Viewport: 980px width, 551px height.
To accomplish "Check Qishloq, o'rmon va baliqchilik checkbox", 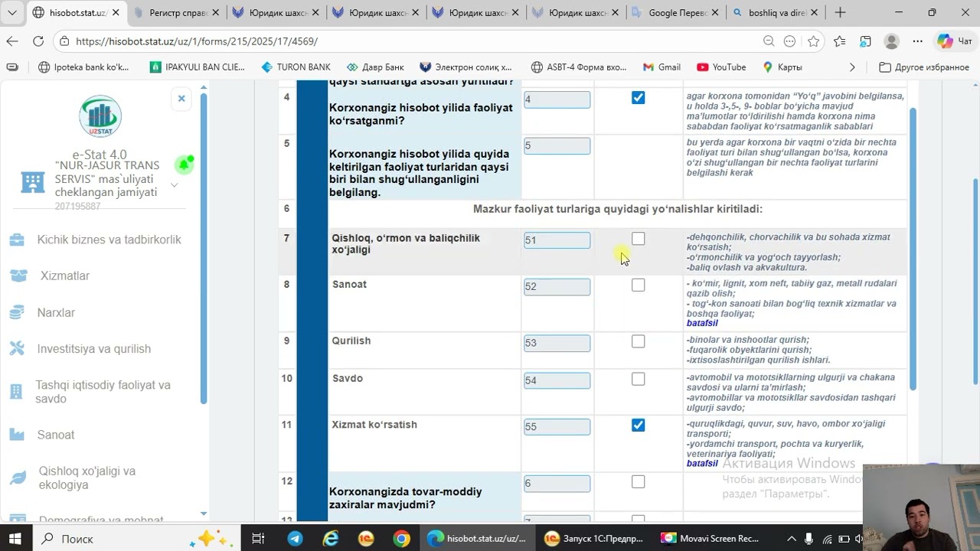I will 638,239.
